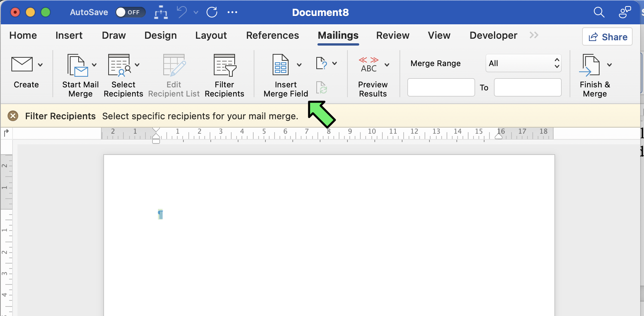
Task: Click the Select Recipients icon
Action: (120, 65)
